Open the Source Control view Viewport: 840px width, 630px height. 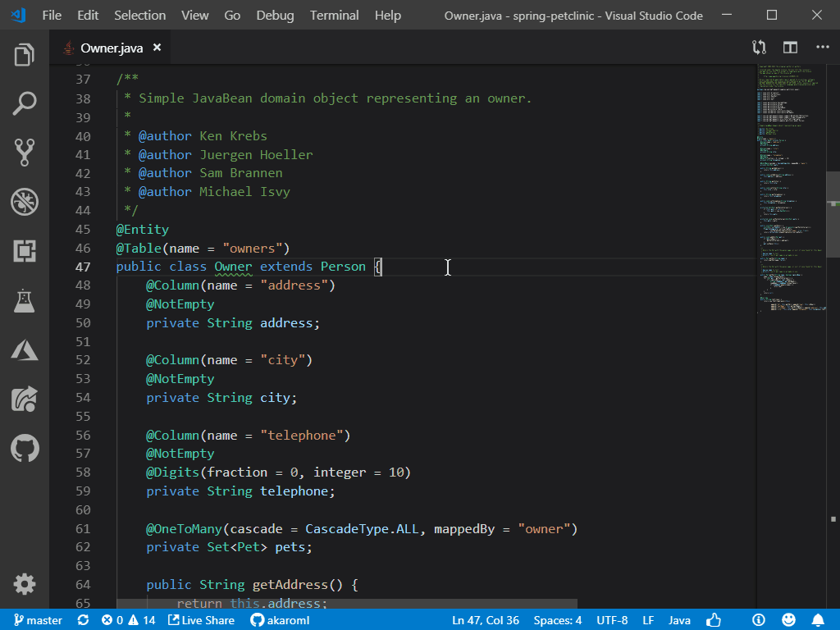tap(25, 153)
